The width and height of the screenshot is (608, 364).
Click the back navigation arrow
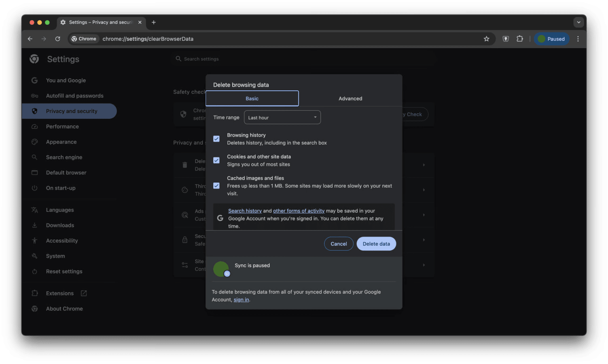pos(30,39)
